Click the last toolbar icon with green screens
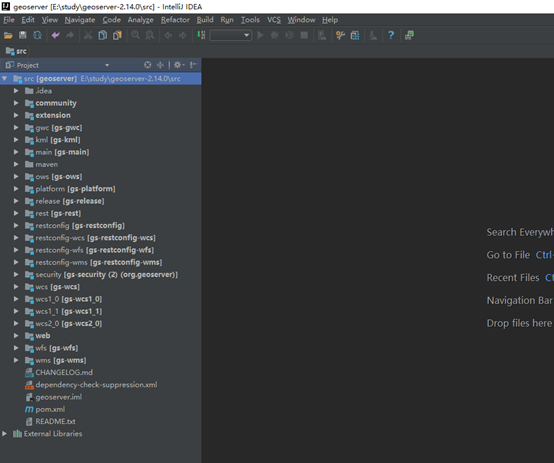554x463 pixels. (x=409, y=35)
